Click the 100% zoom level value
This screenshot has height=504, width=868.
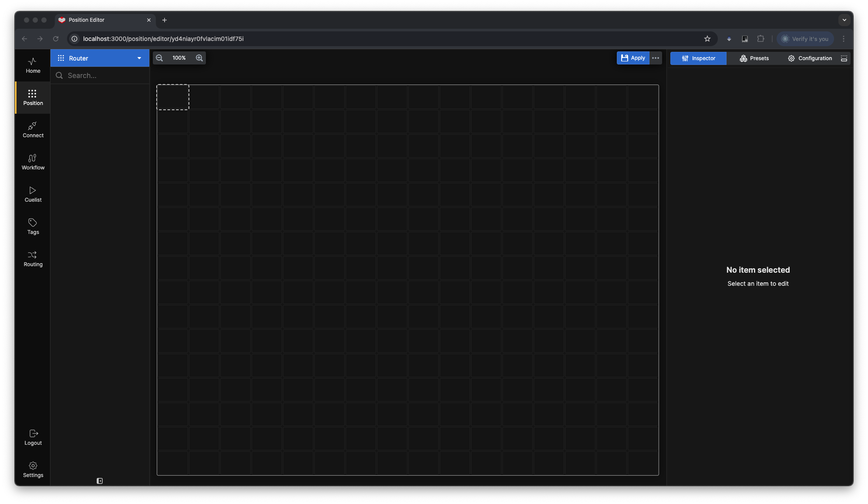[179, 58]
